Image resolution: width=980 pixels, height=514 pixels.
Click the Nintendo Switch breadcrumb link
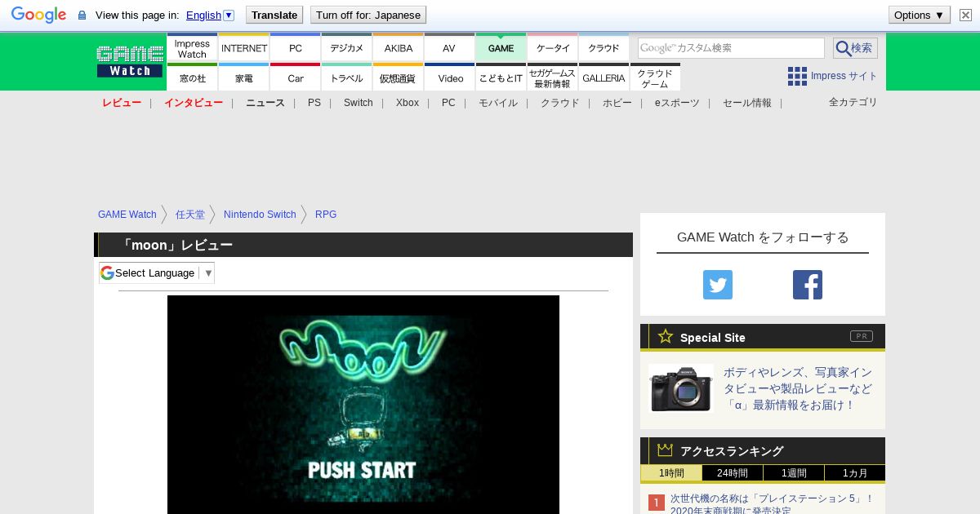pos(260,215)
